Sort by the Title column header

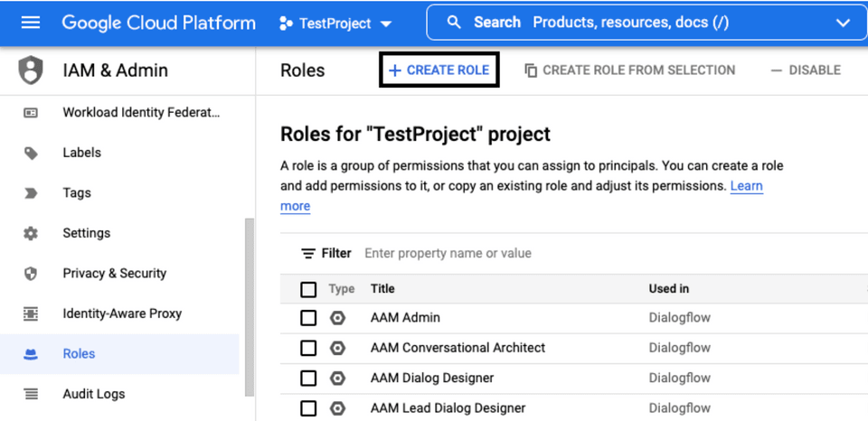coord(382,288)
